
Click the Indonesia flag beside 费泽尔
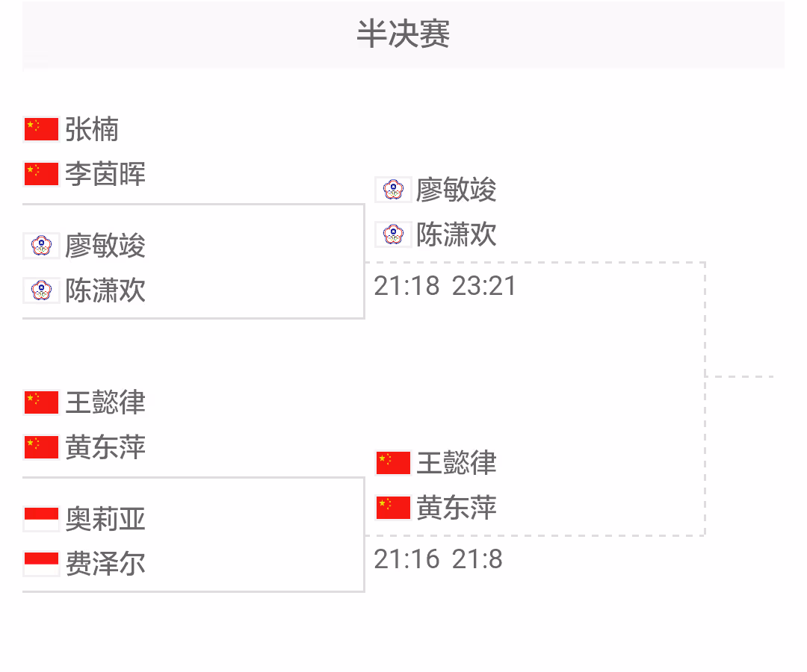coord(41,564)
